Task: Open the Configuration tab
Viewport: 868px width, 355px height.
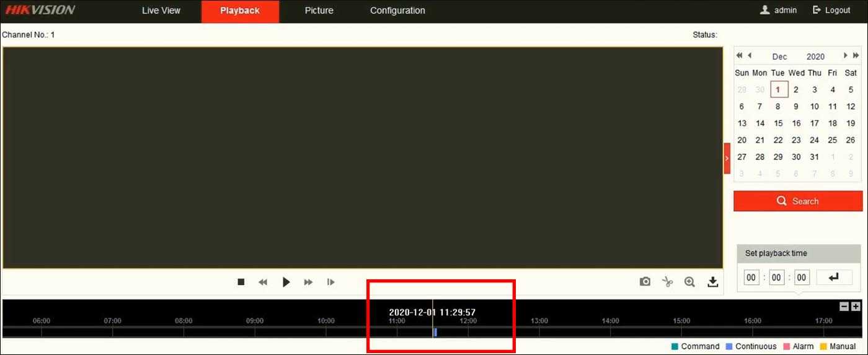Action: click(x=397, y=11)
